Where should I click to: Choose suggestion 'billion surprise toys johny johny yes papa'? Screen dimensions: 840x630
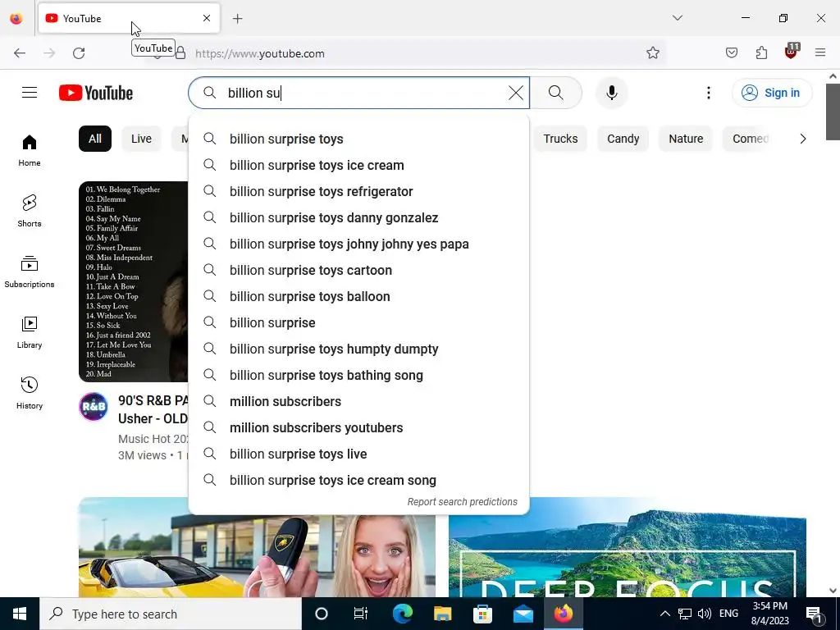[x=359, y=244]
